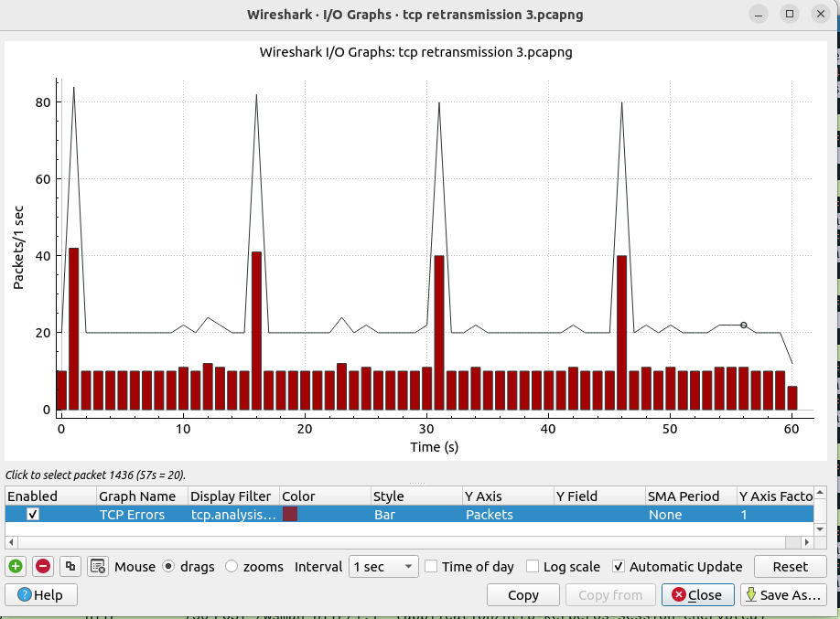Click the Y Field column header
The image size is (840, 619).
point(599,496)
